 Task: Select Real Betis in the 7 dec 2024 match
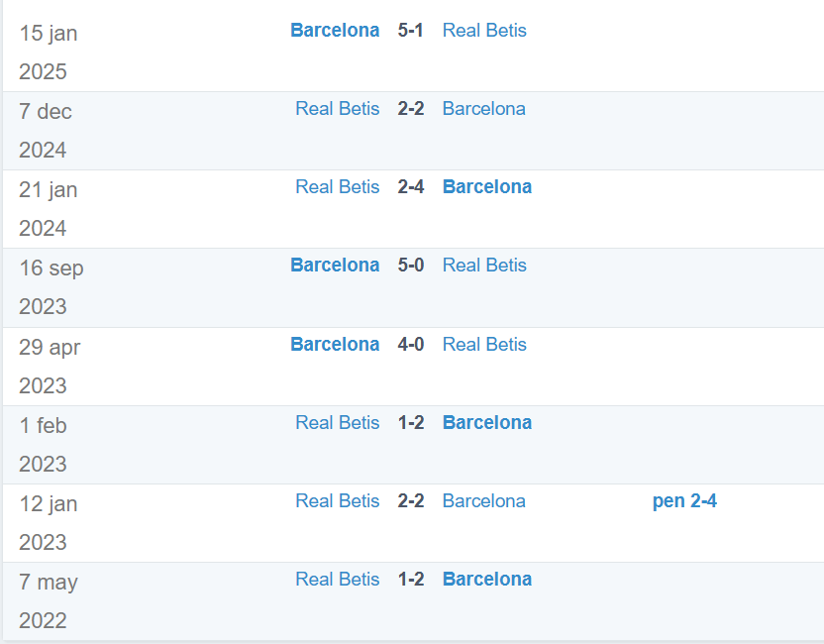[x=338, y=109]
